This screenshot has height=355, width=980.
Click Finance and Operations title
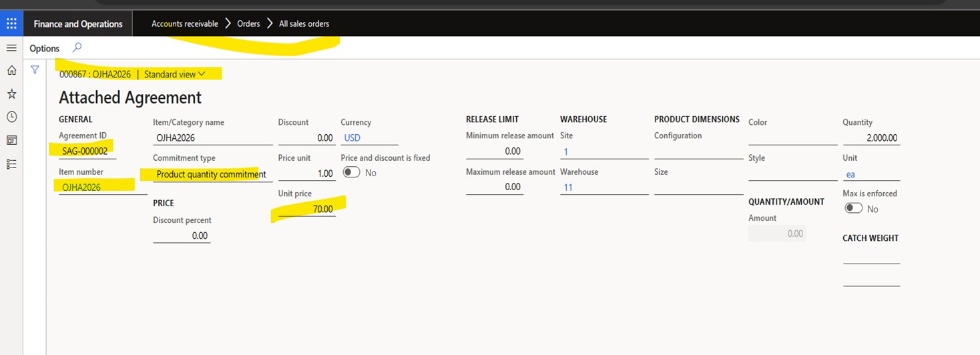point(78,24)
